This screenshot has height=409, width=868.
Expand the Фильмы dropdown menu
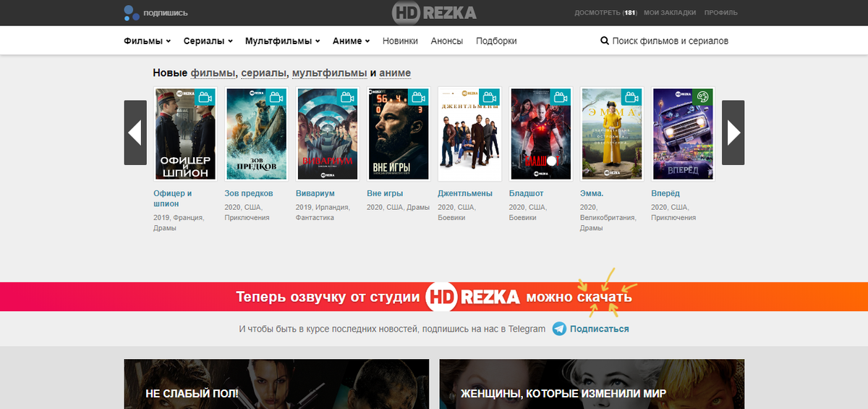148,41
